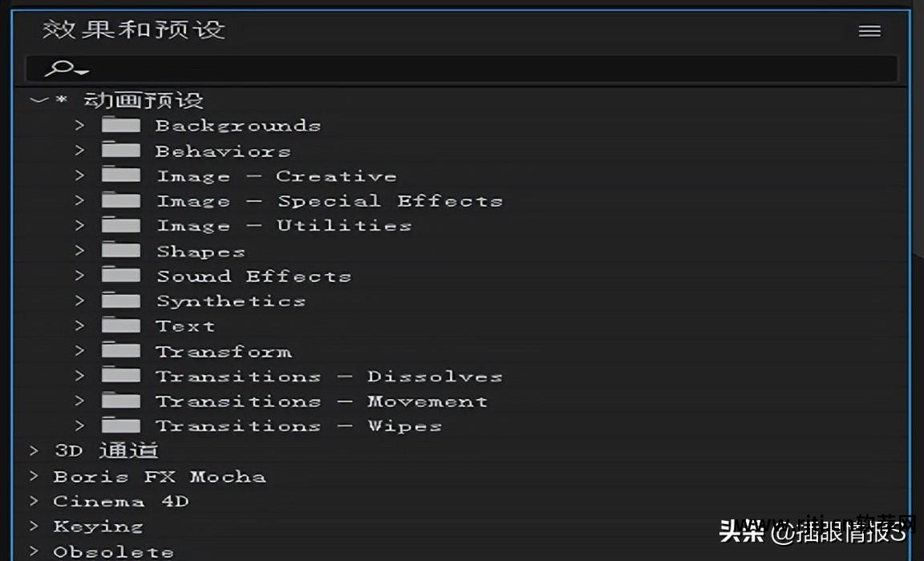Viewport: 924px width, 561px height.
Task: Click the Behaviors folder icon
Action: (121, 150)
